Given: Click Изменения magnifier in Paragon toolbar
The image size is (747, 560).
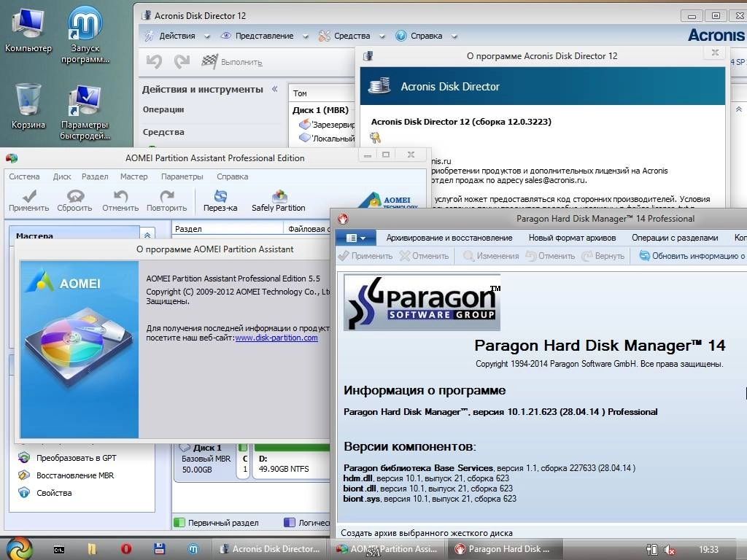Looking at the screenshot, I should (x=491, y=256).
